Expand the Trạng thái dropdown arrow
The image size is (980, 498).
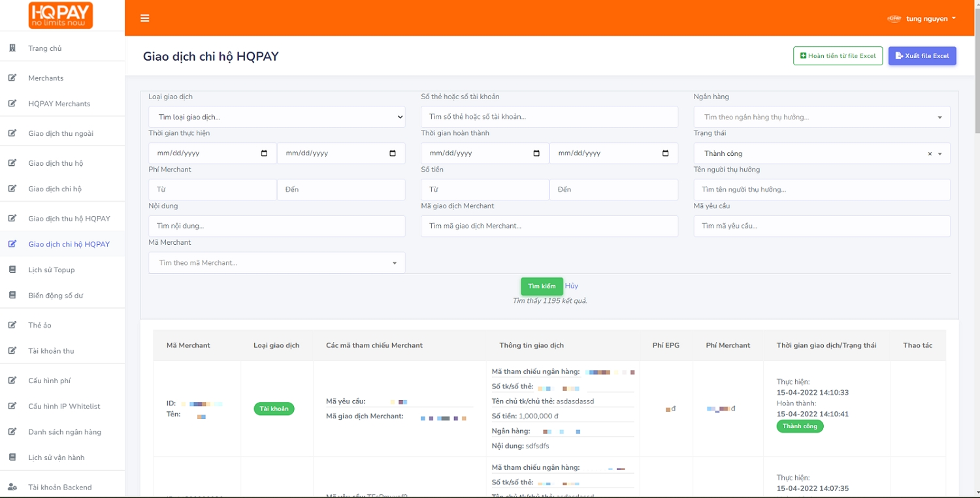940,154
